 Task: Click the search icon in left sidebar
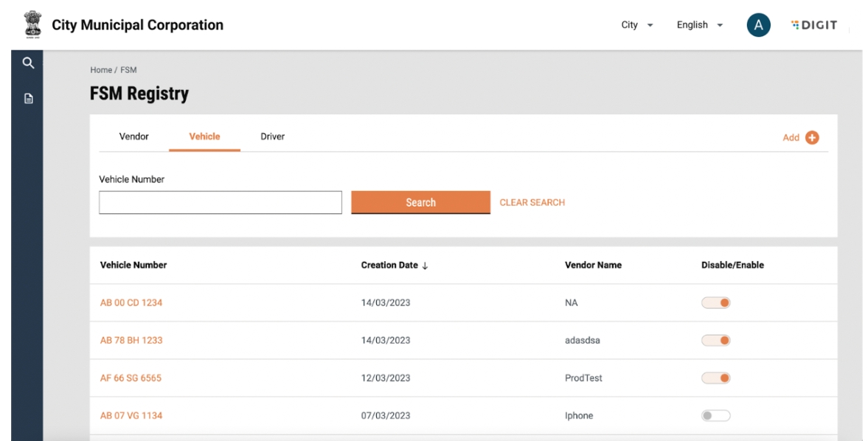tap(28, 64)
